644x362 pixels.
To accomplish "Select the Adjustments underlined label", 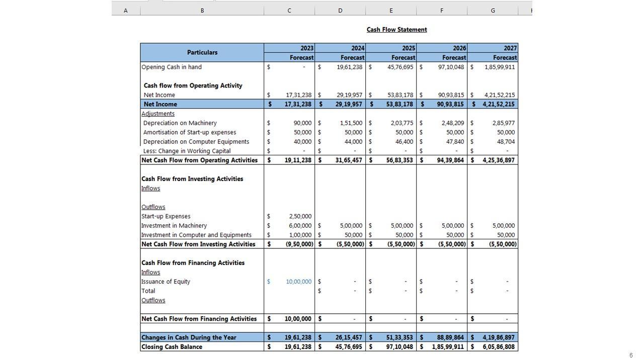I will (158, 114).
